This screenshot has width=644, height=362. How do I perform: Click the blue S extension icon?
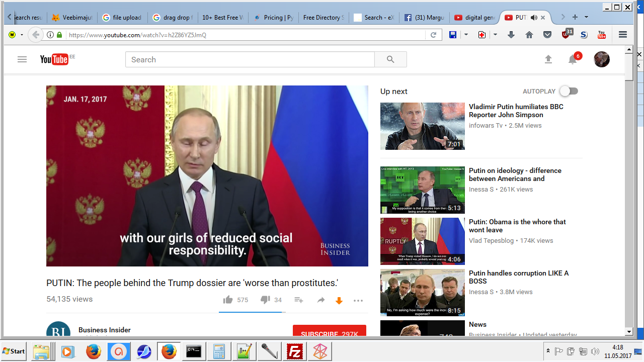pos(584,35)
